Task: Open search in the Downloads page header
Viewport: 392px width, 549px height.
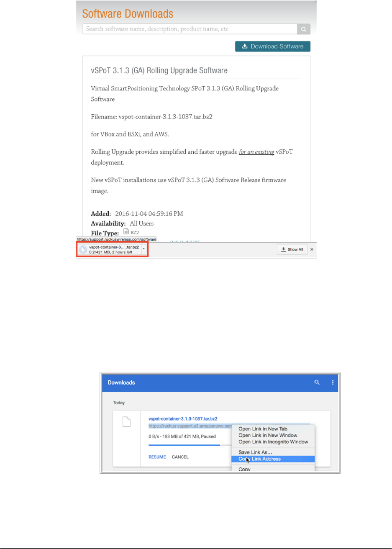Action: (x=317, y=382)
